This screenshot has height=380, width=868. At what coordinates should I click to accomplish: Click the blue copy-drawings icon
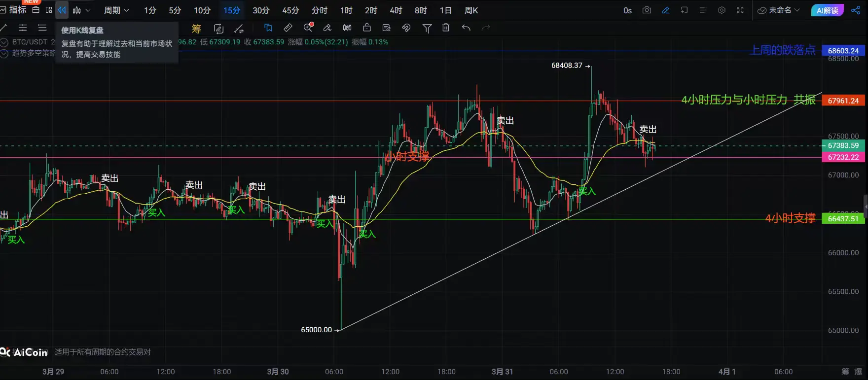tap(268, 28)
